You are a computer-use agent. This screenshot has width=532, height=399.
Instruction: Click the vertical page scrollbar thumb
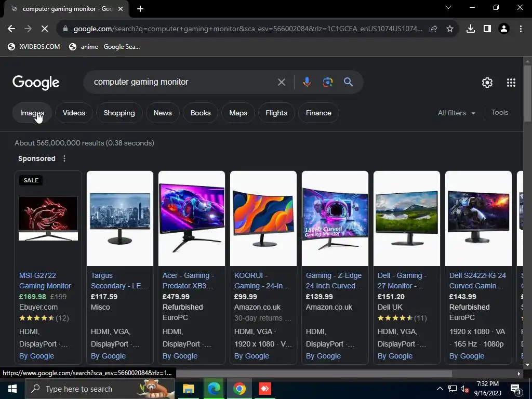point(527,94)
